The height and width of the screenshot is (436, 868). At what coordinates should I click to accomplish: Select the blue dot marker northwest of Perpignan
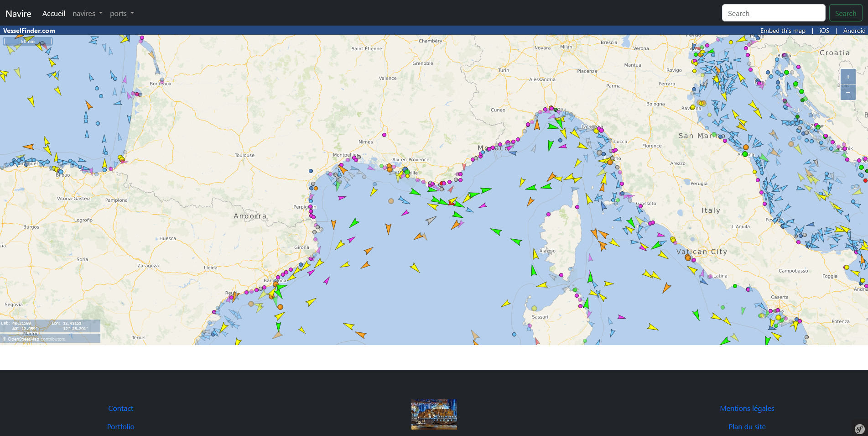point(311,171)
